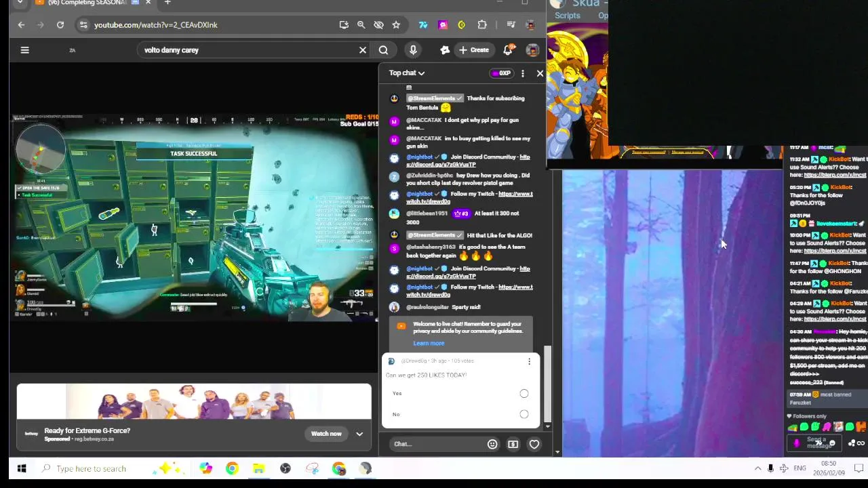Open the YouTube account avatar
The width and height of the screenshot is (868, 488).
(x=532, y=50)
